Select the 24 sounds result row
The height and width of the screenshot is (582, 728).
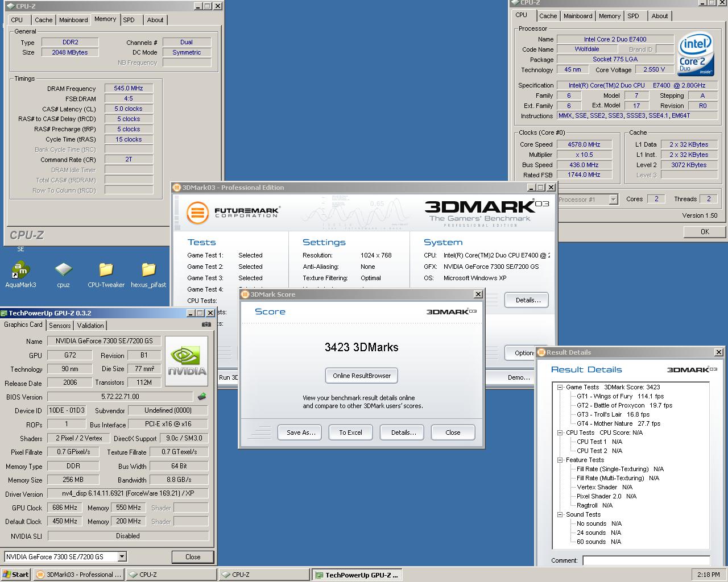(599, 533)
